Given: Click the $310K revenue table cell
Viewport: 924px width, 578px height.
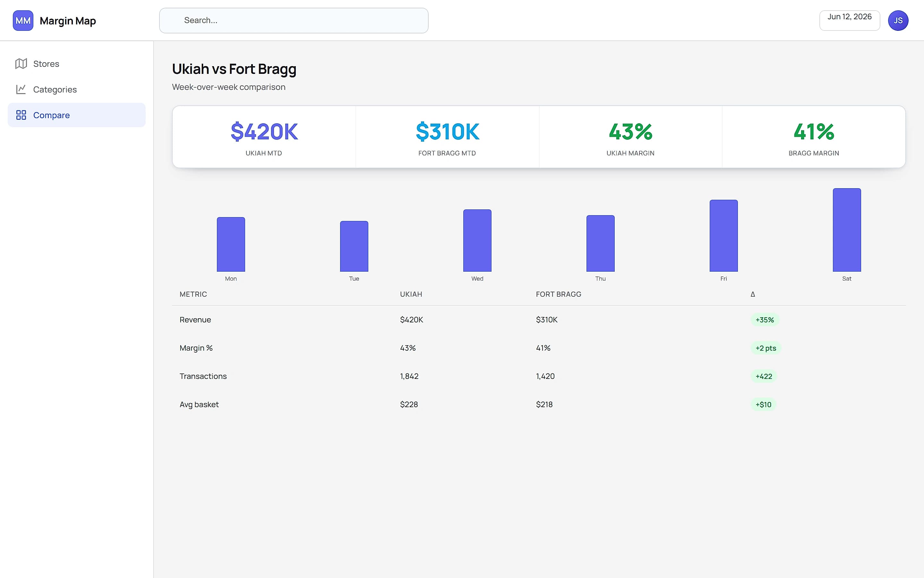Looking at the screenshot, I should pos(547,320).
